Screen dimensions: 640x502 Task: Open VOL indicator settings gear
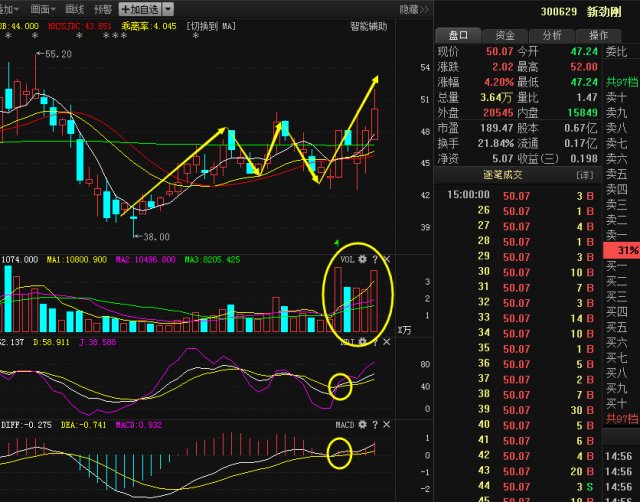coord(362,259)
